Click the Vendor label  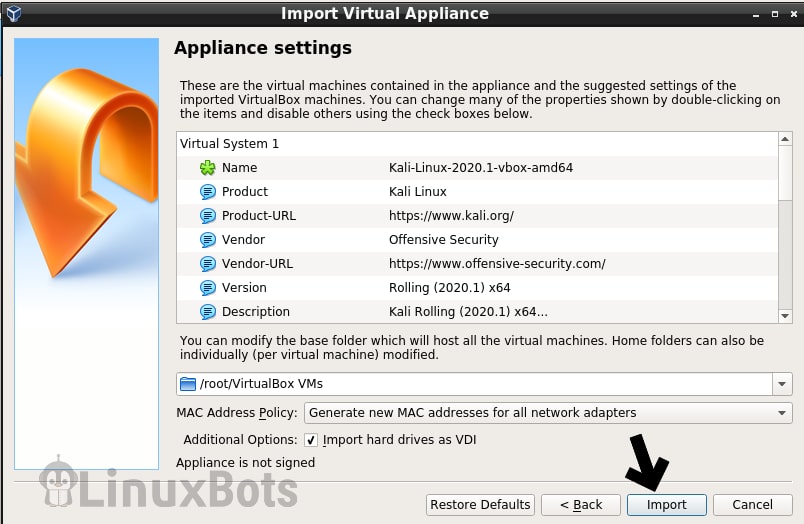(x=243, y=239)
